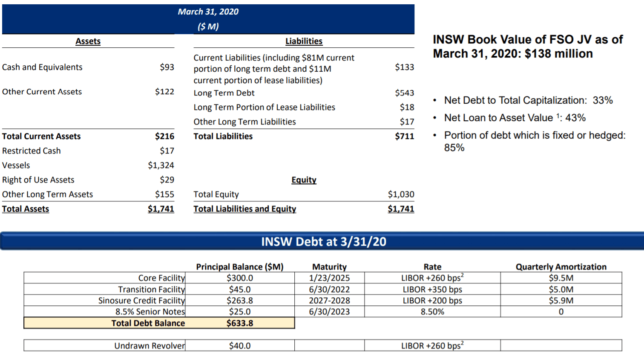Select the "Other Long Term Liabilities" label
644x354 pixels.
point(245,122)
